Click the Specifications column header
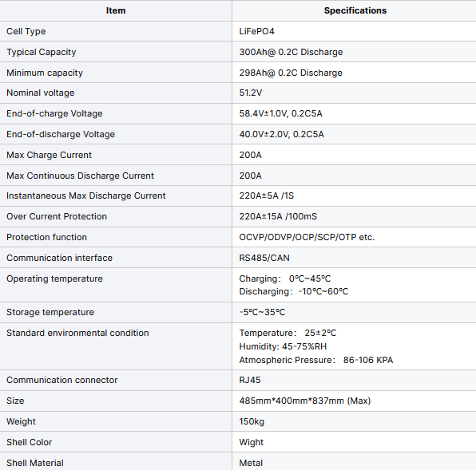The width and height of the screenshot is (476, 470). [355, 10]
